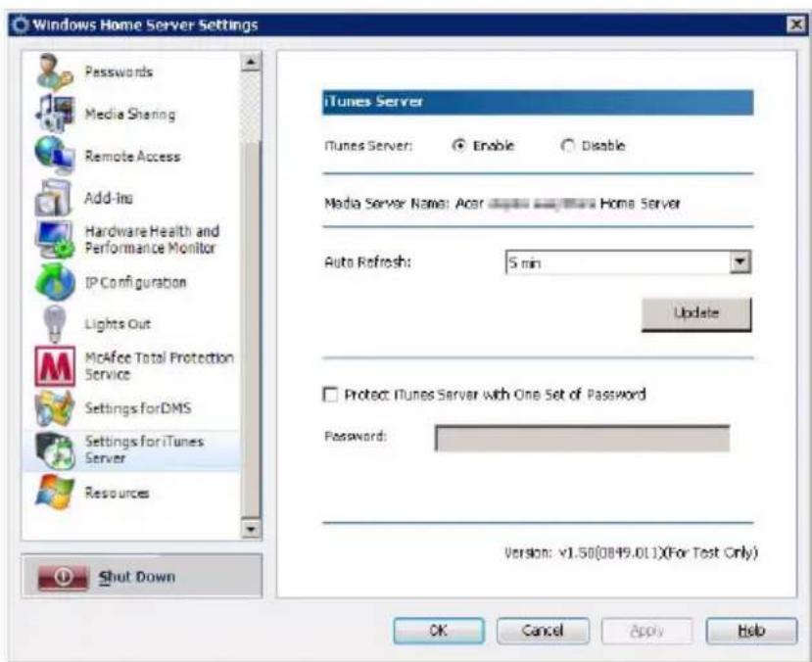This screenshot has height=662, width=812.
Task: Click the category list scrollbar thumb
Action: tap(251, 329)
